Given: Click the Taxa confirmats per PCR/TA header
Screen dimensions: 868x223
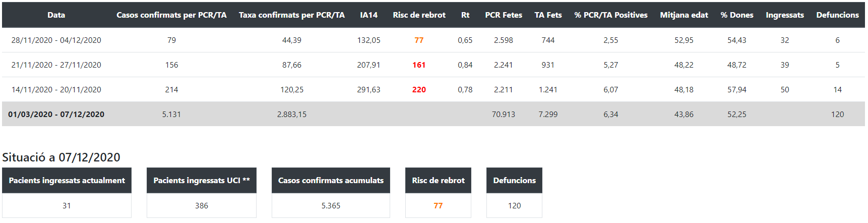Looking at the screenshot, I should [291, 15].
